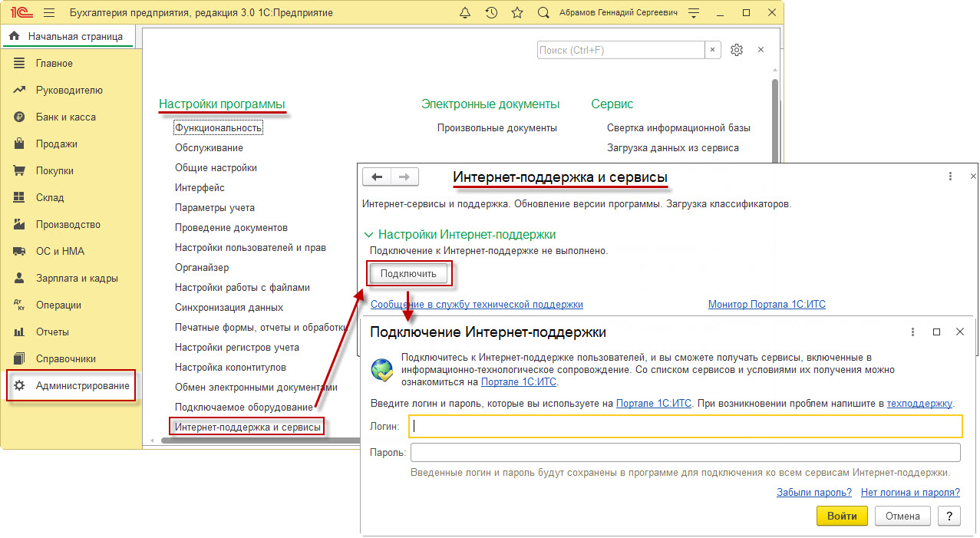Open the hamburger main menu icon
This screenshot has width=980, height=538.
tap(49, 13)
